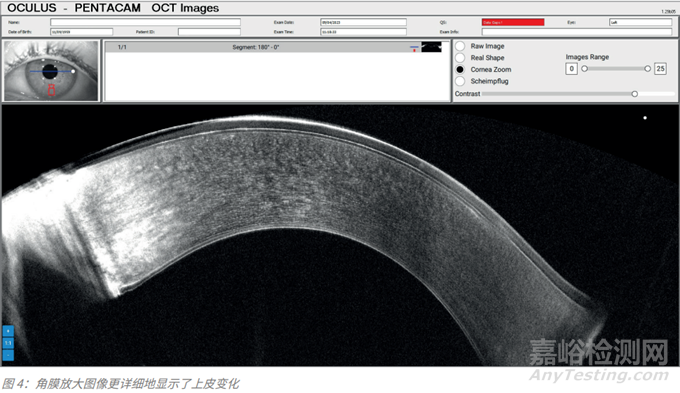Click the Name input field
Viewport: 680px width, 393px height.
coord(145,22)
